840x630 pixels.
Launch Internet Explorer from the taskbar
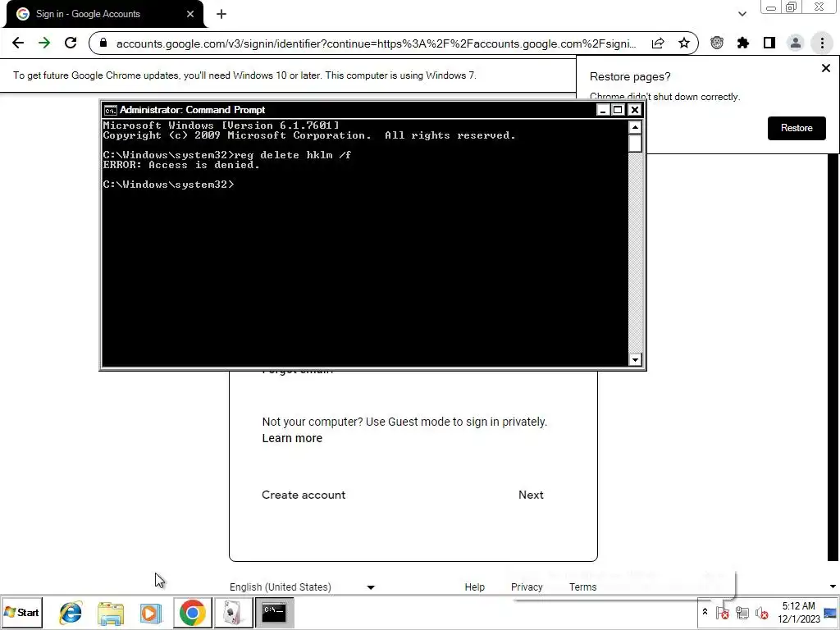tap(71, 612)
